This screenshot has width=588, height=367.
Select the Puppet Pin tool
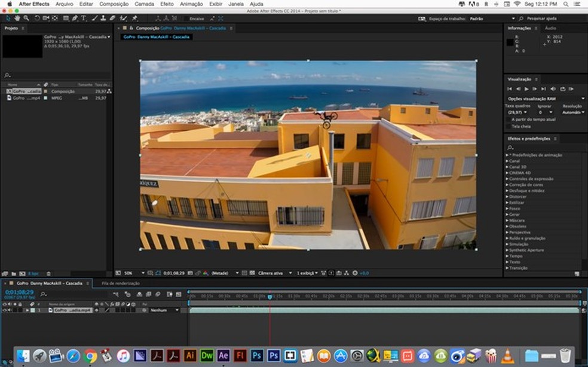135,19
